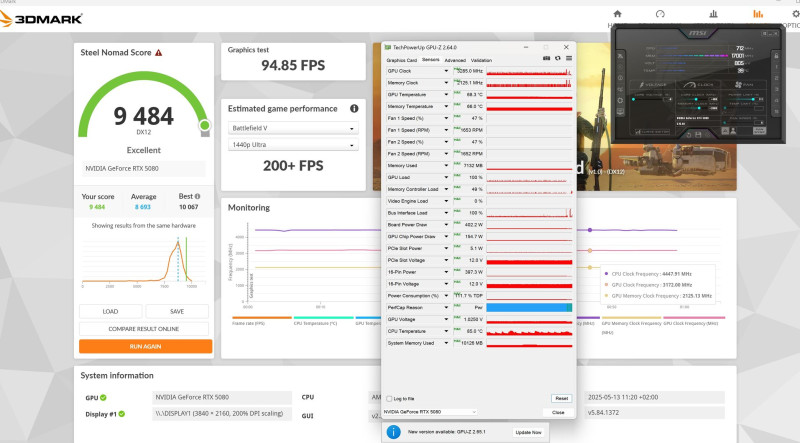This screenshot has height=443, width=800.
Task: Select the Sensors tab in GPU-Z
Action: (431, 60)
